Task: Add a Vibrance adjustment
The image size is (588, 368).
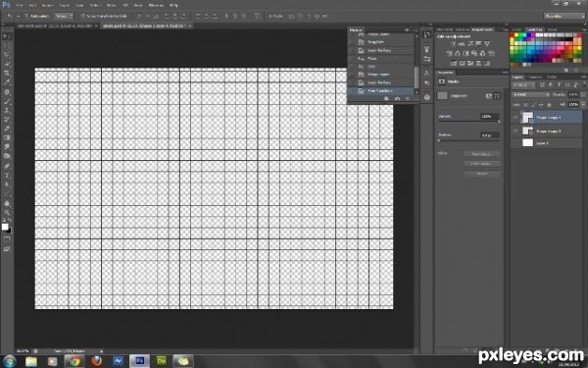Action: click(487, 44)
